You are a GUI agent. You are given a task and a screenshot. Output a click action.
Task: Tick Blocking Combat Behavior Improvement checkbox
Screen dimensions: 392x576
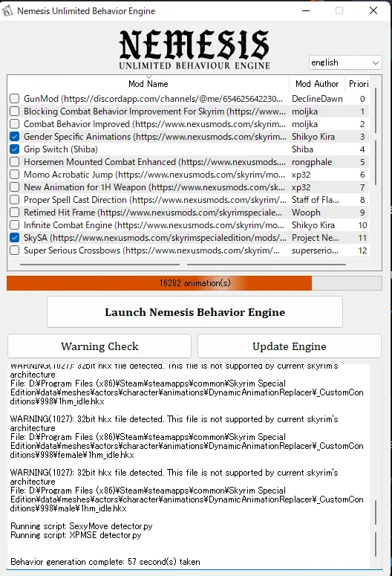click(14, 111)
